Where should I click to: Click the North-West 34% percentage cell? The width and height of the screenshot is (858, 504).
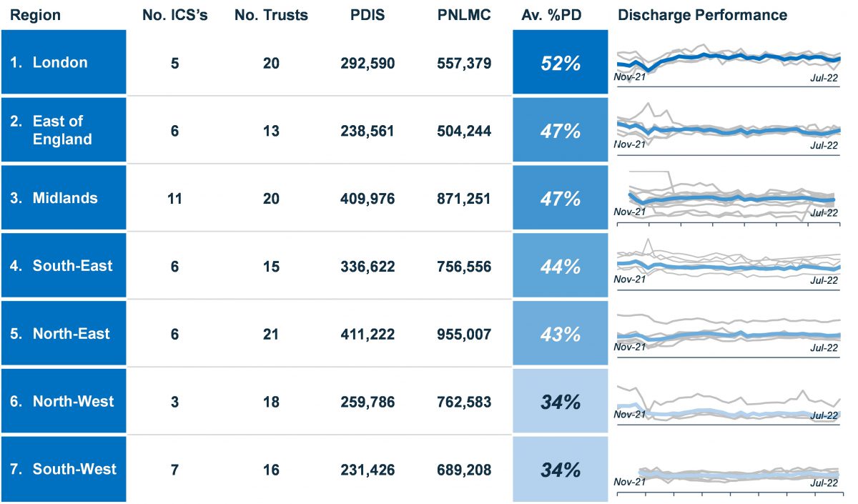[560, 402]
